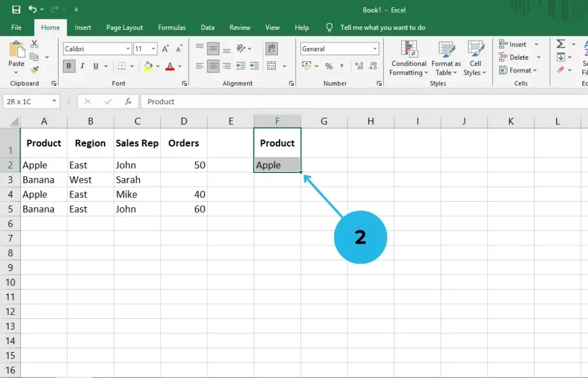Decrease indent
This screenshot has width=588, height=378.
coord(241,66)
